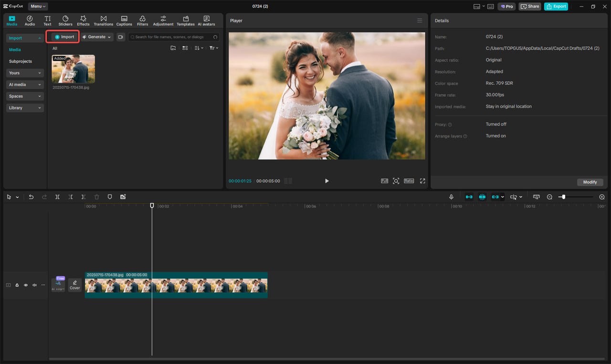This screenshot has width=611, height=364.
Task: Select the 20250715-170438.jpg thumbnail in the media bin
Action: click(73, 68)
